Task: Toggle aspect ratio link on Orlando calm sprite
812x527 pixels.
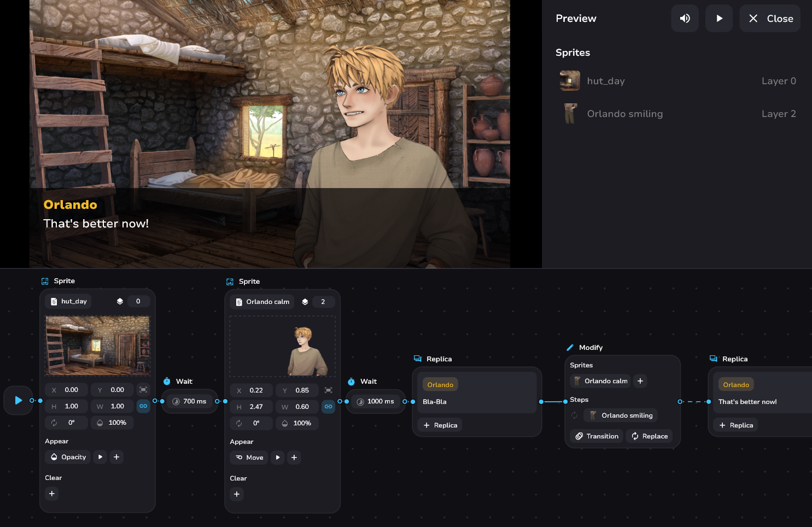Action: coord(328,407)
